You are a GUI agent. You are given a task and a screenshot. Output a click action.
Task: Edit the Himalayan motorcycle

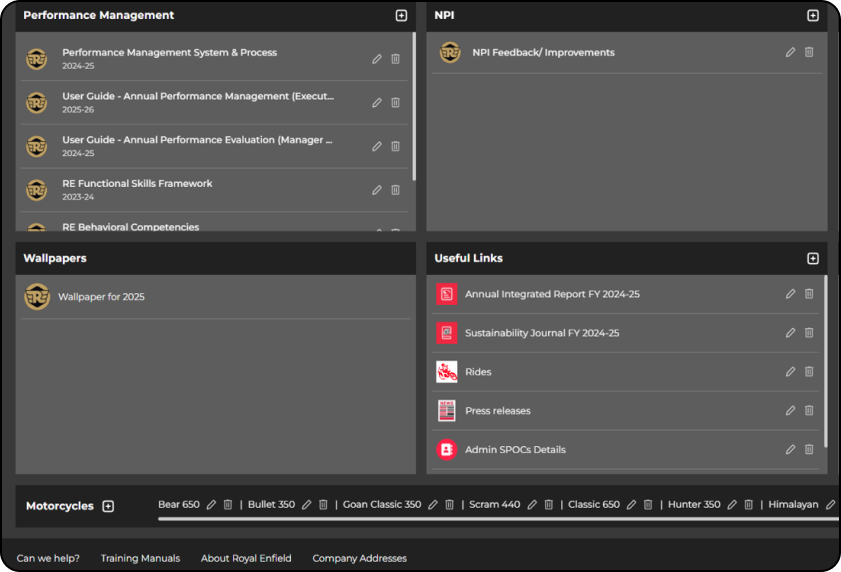click(x=831, y=505)
